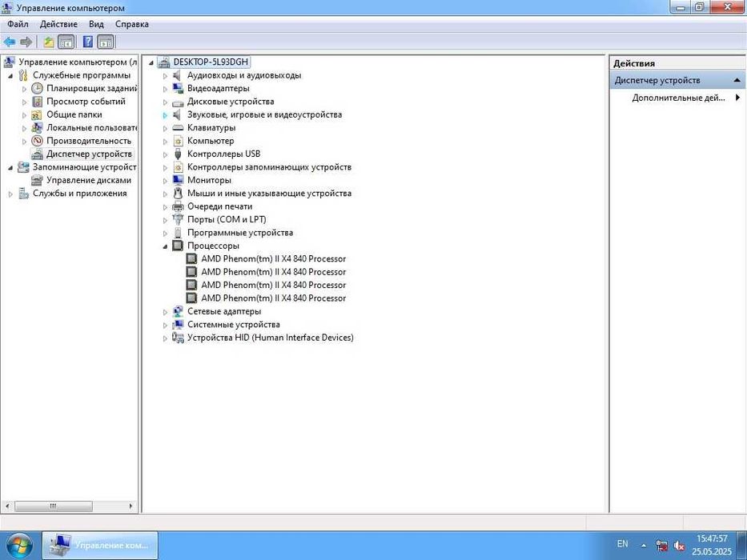The width and height of the screenshot is (747, 560).
Task: Click the network tray icon
Action: pyautogui.click(x=661, y=546)
